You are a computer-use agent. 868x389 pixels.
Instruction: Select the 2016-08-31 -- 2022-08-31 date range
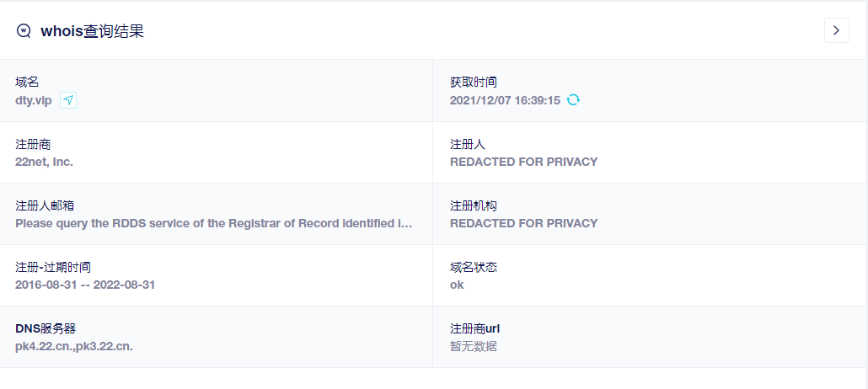[x=85, y=285]
